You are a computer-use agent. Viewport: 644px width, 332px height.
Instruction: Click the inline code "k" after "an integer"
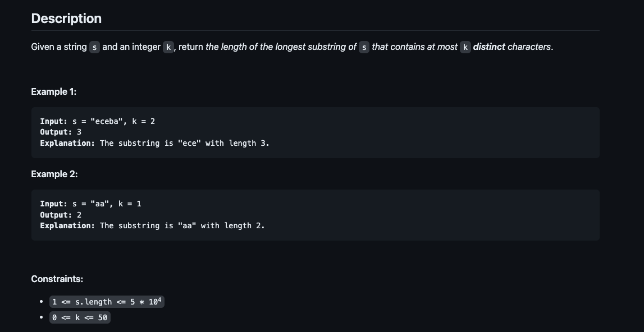(168, 47)
